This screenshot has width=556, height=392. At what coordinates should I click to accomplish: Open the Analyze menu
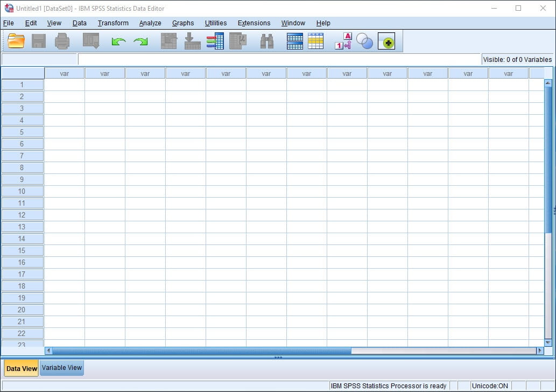click(150, 23)
